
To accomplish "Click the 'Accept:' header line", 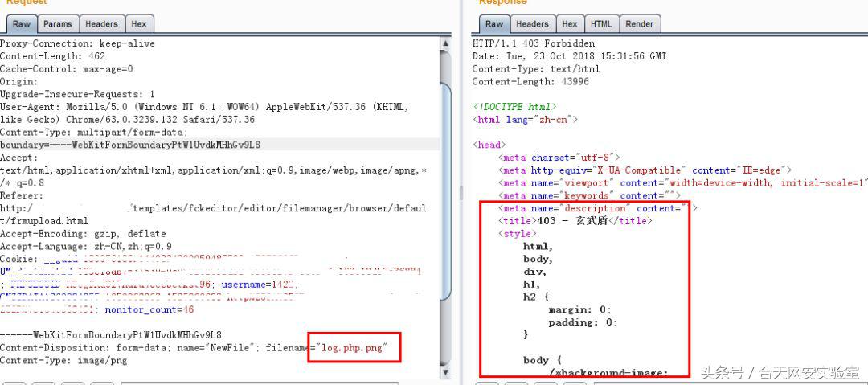I will (18, 158).
